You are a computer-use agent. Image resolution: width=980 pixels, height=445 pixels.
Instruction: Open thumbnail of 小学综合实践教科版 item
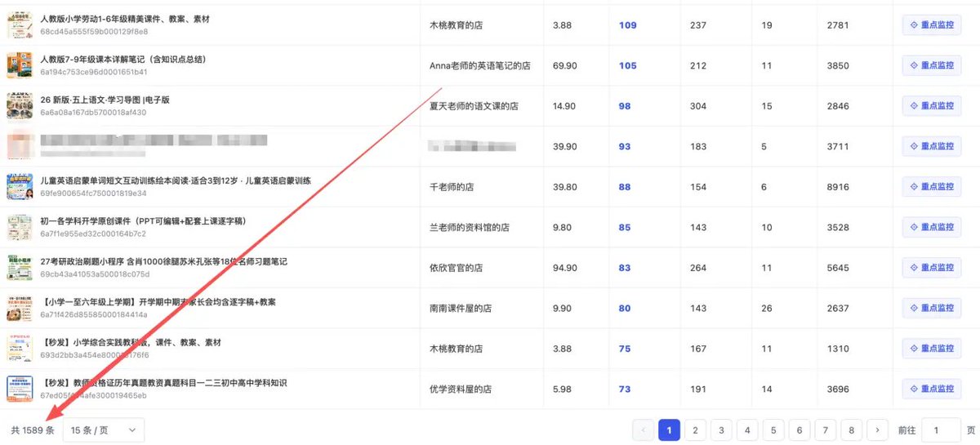click(20, 349)
